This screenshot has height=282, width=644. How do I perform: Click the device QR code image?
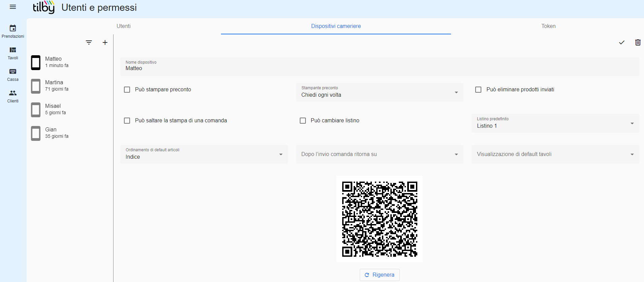(380, 219)
